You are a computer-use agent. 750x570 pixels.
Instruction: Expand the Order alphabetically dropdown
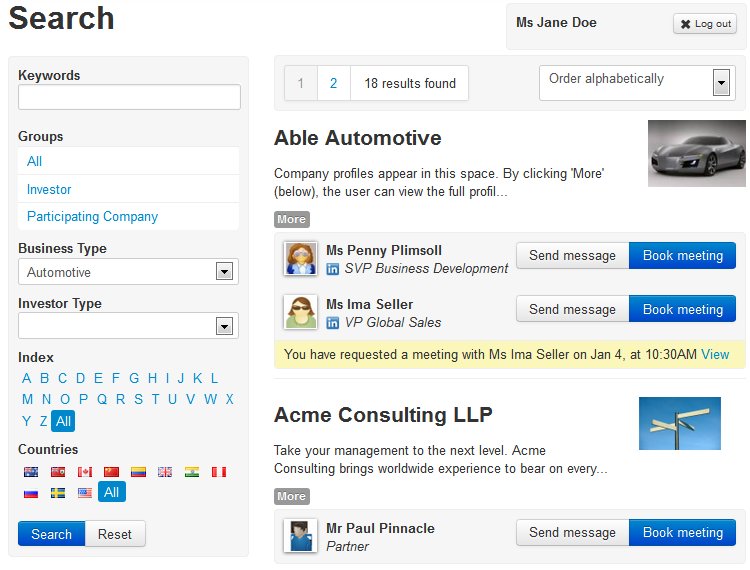click(637, 83)
